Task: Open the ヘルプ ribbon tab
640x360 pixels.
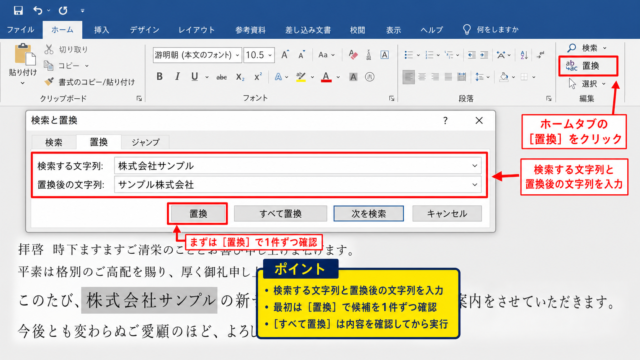Action: [x=431, y=30]
